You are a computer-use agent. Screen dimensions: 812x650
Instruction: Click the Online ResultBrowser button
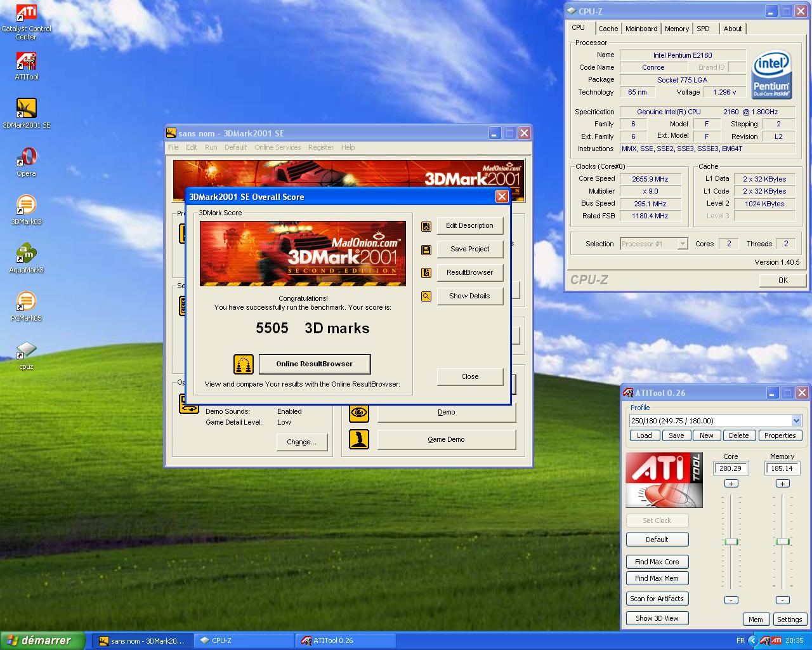click(x=315, y=364)
